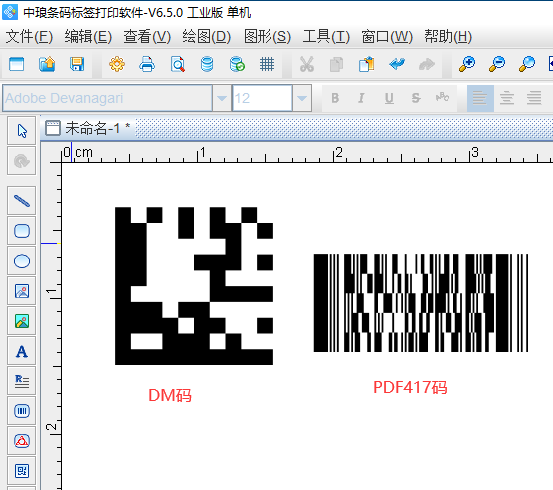Print the label

(x=147, y=64)
